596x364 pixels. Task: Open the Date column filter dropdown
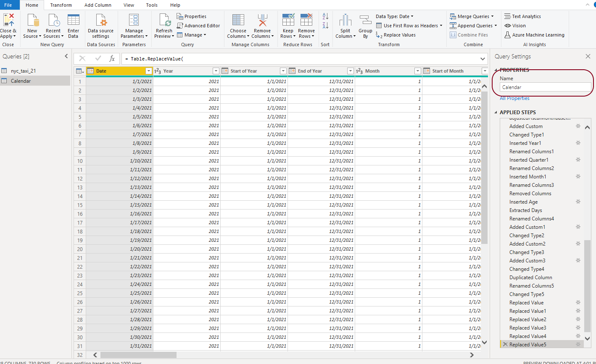pos(148,71)
